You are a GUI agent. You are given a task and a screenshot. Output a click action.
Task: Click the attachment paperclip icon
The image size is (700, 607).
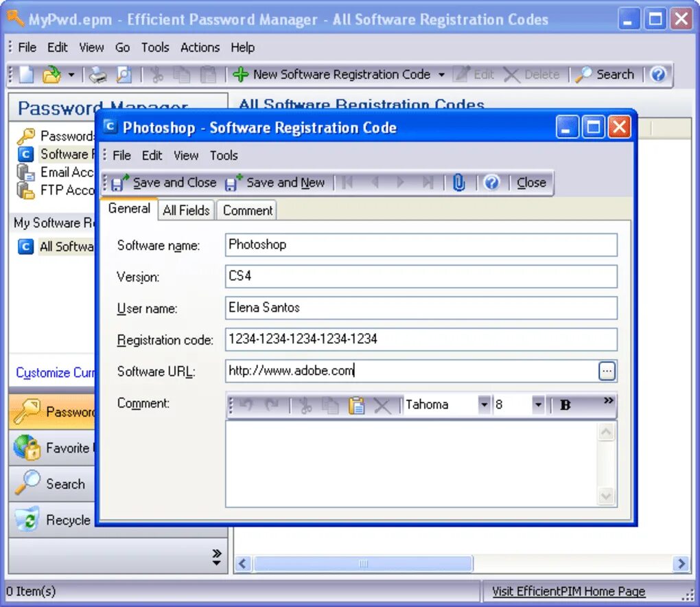coord(459,183)
